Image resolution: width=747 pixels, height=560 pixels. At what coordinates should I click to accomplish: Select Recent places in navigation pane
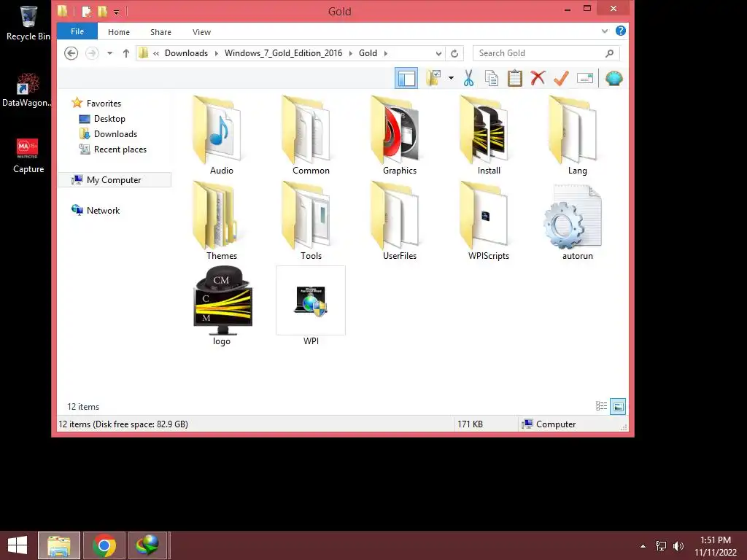[x=113, y=149]
